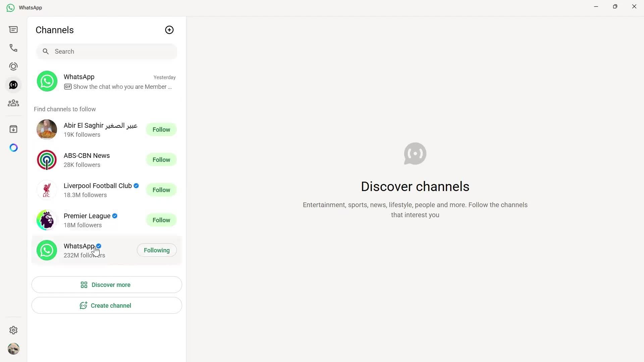644x362 pixels.
Task: Click the channel search field
Action: [x=106, y=51]
